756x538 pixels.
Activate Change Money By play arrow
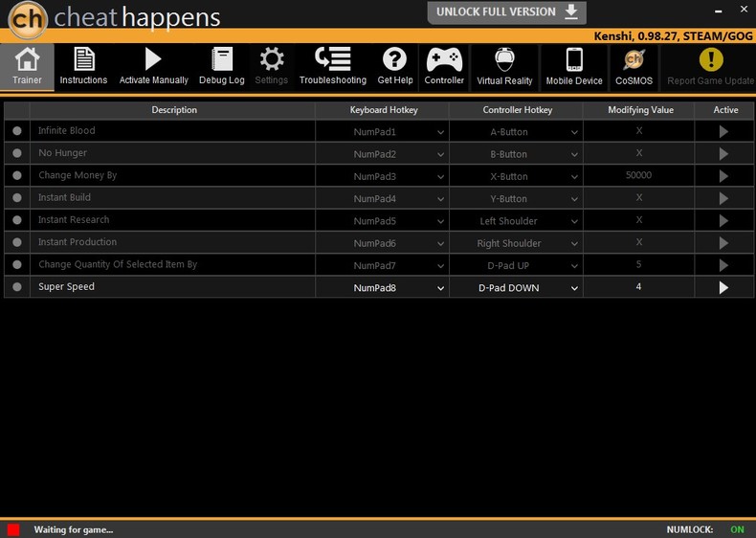pos(723,175)
